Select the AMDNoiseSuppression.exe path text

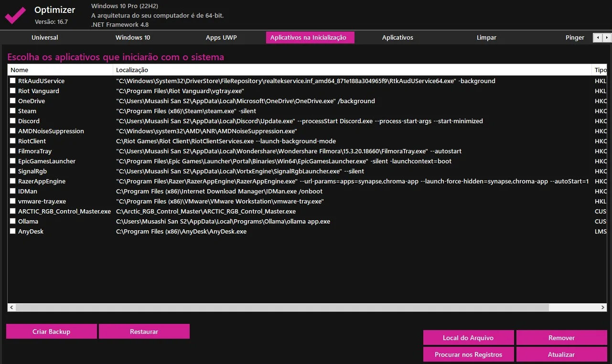pyautogui.click(x=206, y=131)
